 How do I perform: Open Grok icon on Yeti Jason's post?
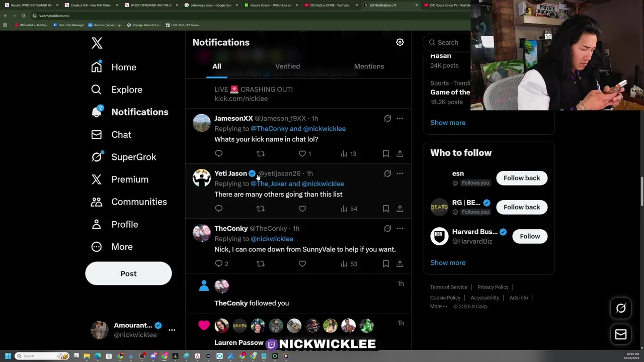pos(387,173)
